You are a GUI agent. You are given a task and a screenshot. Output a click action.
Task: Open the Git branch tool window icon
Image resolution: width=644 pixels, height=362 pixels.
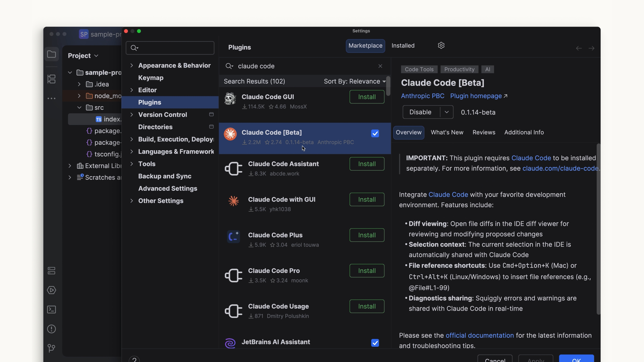click(x=51, y=348)
